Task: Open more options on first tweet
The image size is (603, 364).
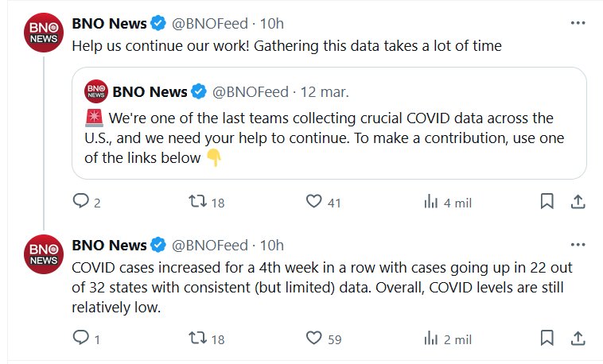Action: tap(578, 23)
